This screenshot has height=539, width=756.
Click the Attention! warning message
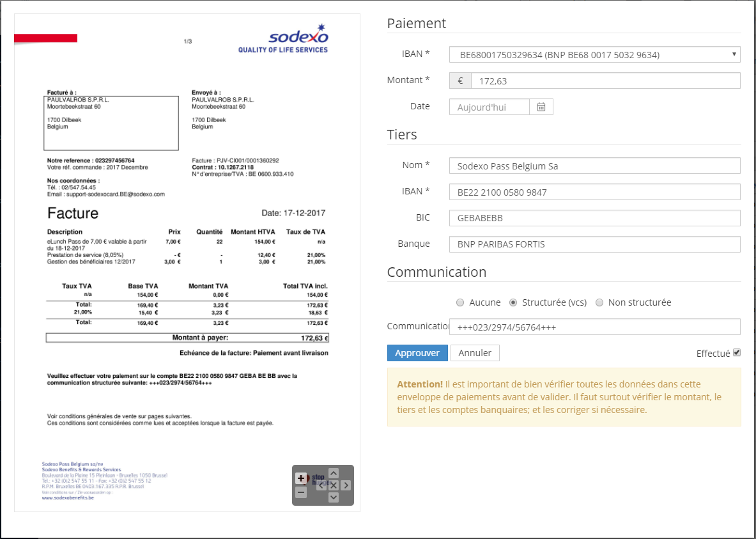point(564,397)
